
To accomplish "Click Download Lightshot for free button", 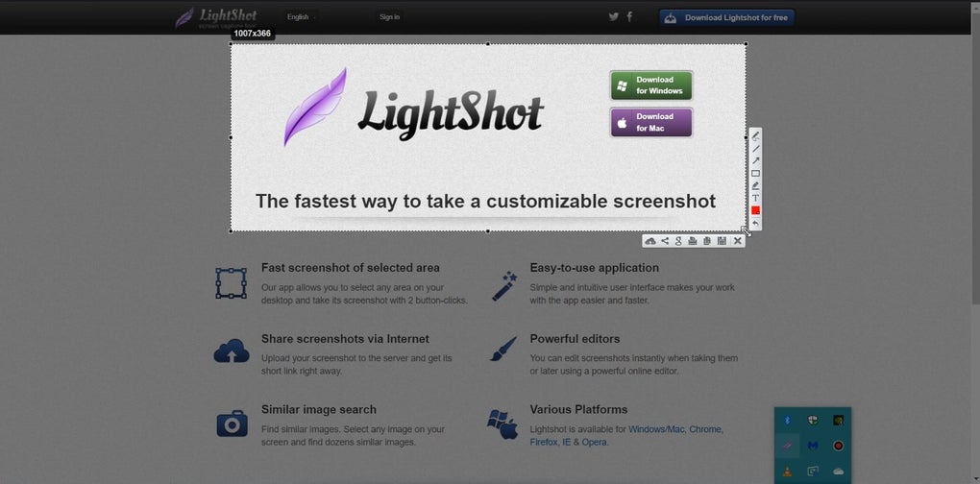I will click(x=727, y=17).
